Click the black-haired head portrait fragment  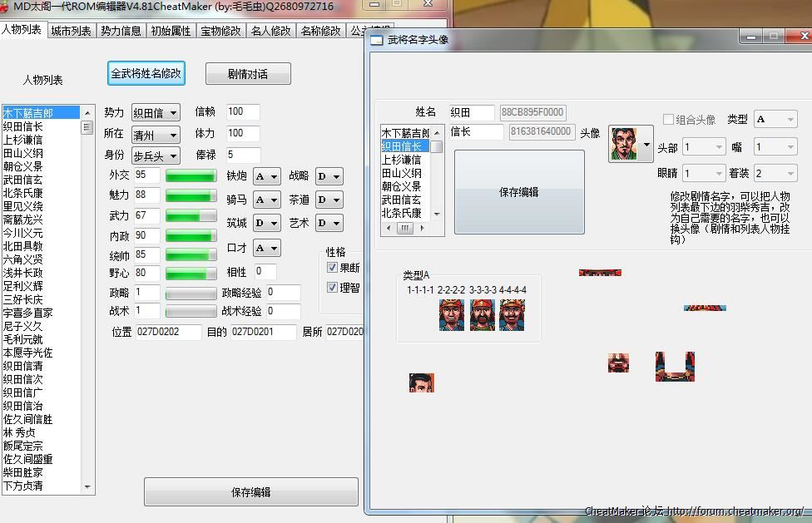(x=422, y=382)
